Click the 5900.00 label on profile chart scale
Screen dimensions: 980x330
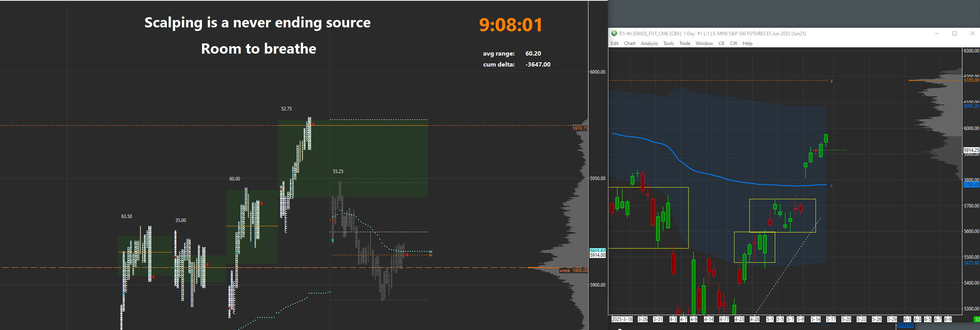coord(598,285)
